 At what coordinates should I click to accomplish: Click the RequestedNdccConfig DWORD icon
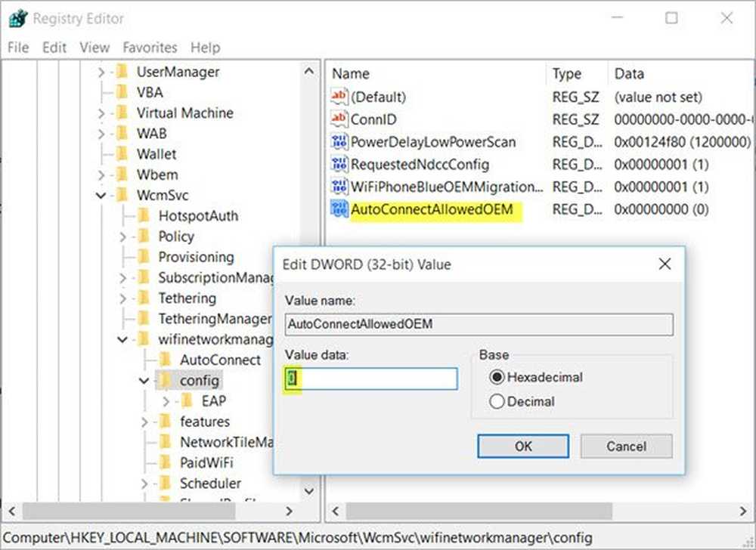[339, 164]
